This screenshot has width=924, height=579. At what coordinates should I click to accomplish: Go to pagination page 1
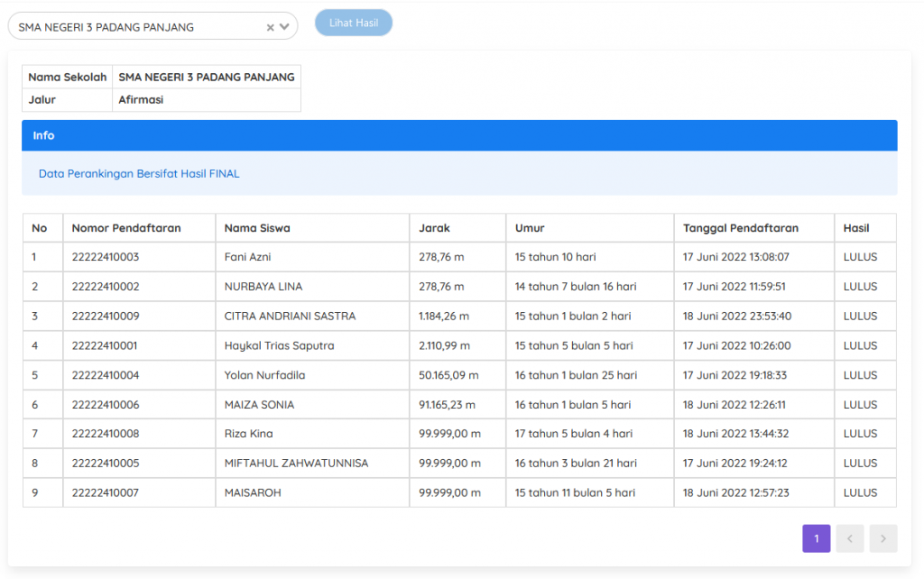click(816, 538)
